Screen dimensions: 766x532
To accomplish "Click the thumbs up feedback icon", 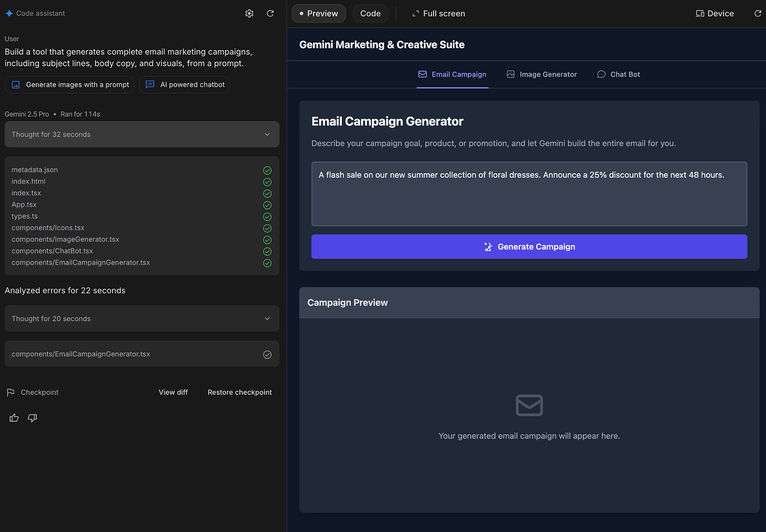I will 14,418.
